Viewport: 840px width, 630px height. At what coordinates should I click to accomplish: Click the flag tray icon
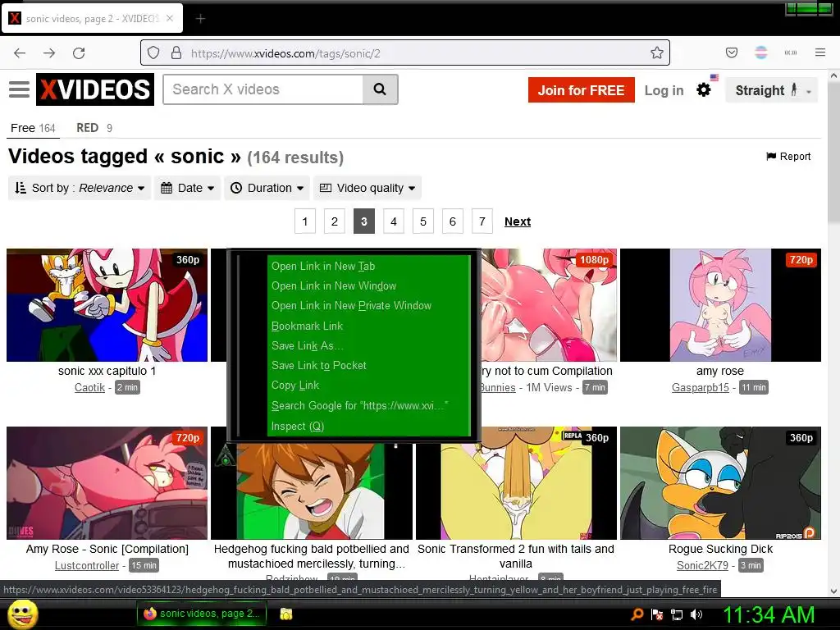pos(657,614)
